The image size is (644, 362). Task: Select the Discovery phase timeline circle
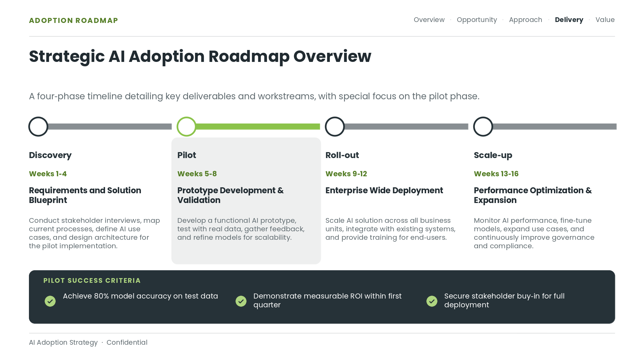(38, 127)
